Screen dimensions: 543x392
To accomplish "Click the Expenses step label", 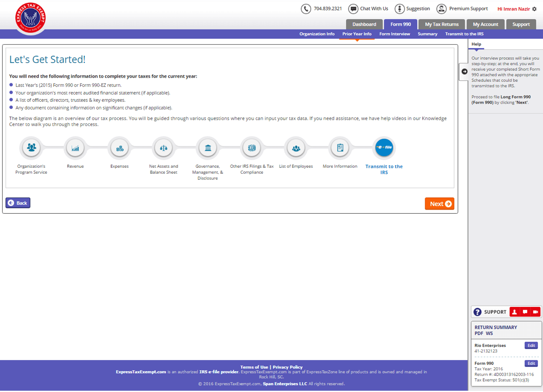I will point(119,166).
